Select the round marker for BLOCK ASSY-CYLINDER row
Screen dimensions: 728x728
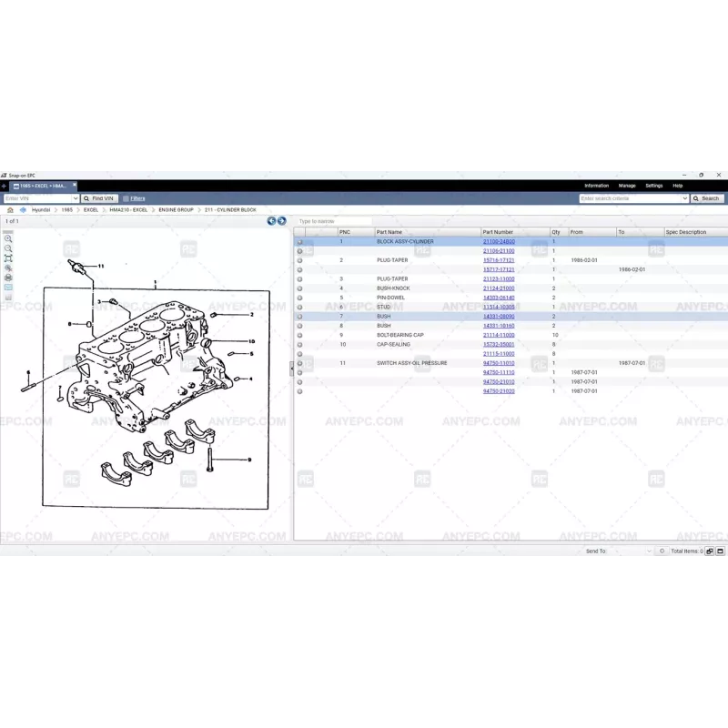[x=299, y=242]
